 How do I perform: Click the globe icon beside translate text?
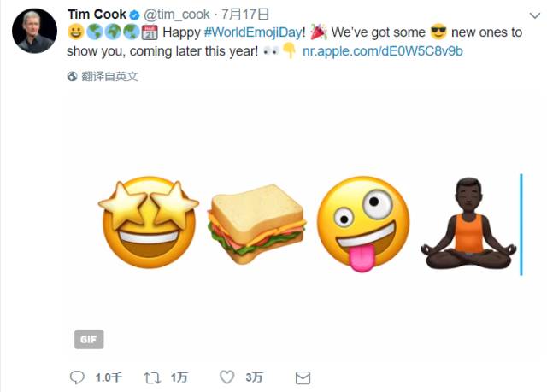point(72,76)
